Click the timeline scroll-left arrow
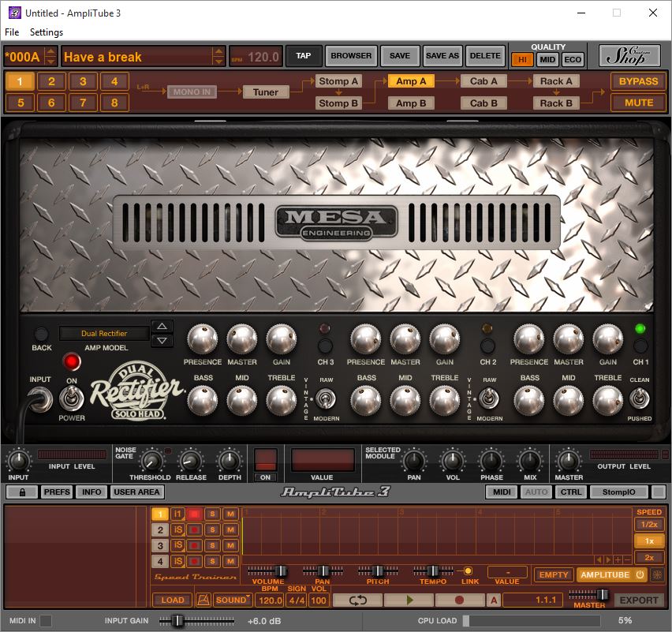Viewport: 672px width, 632px height. 599,559
